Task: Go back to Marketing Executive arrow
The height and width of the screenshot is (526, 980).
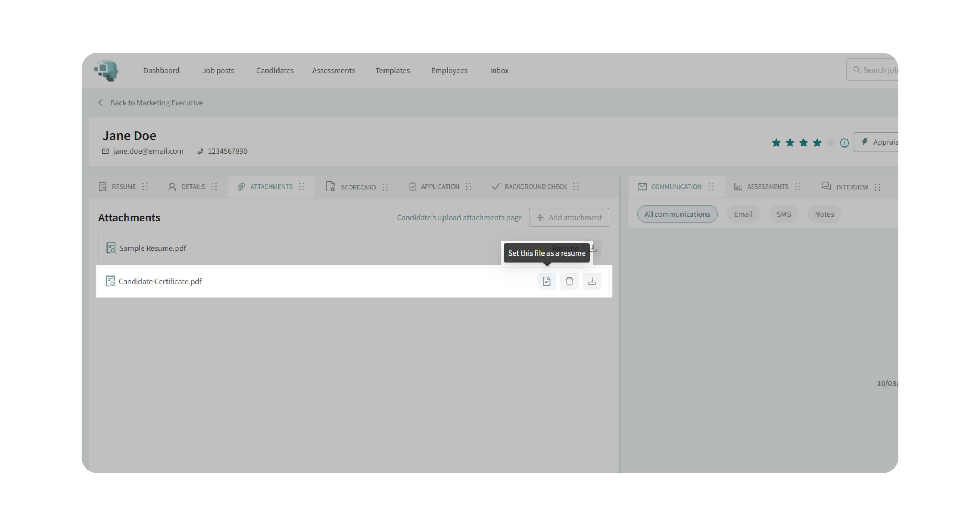Action: click(100, 103)
